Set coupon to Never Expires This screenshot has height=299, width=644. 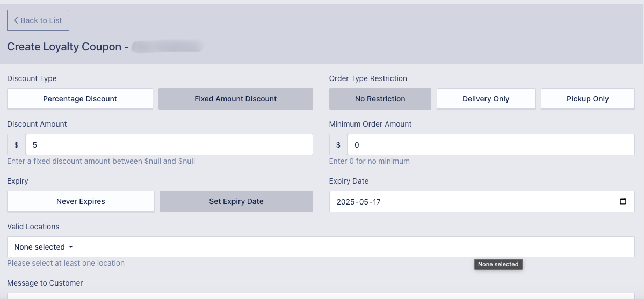point(81,201)
